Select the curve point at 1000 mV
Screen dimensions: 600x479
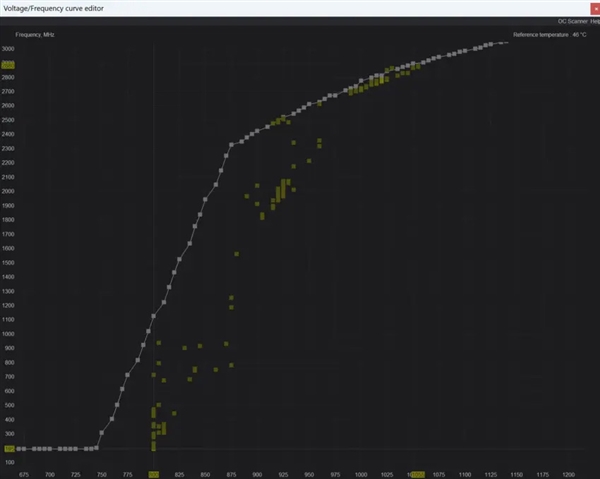(x=361, y=81)
